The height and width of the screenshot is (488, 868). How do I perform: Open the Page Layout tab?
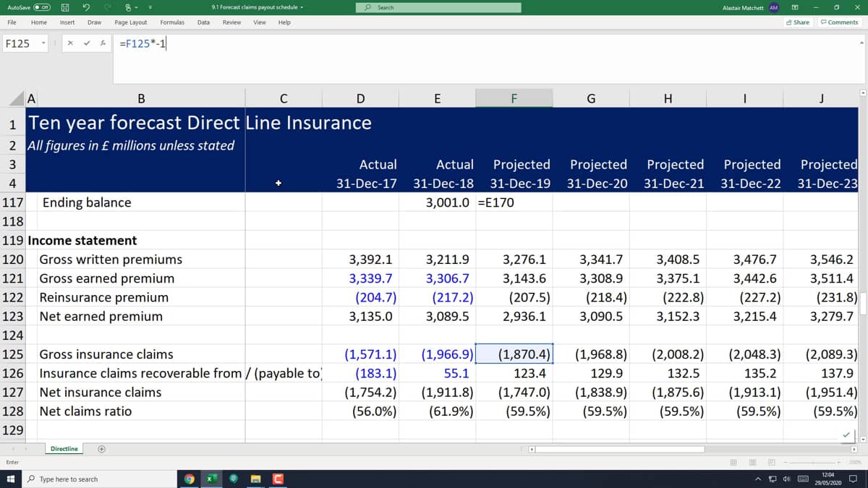131,22
